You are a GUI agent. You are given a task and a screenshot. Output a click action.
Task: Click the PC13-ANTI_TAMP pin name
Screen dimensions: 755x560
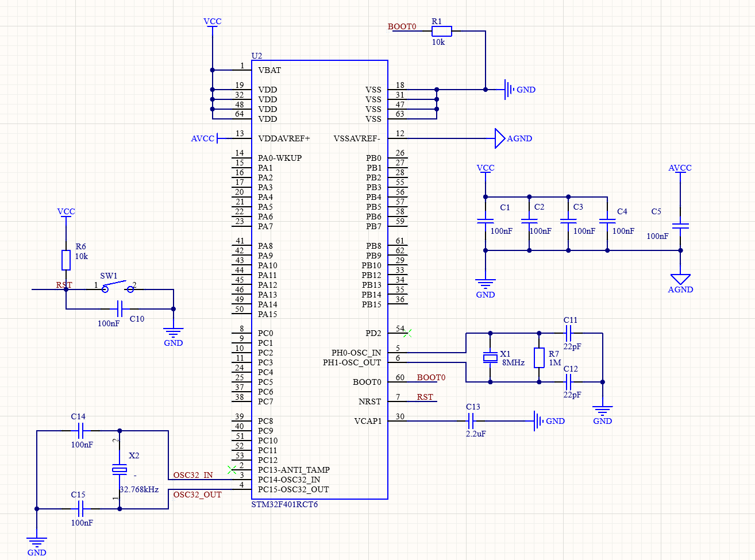click(x=294, y=470)
